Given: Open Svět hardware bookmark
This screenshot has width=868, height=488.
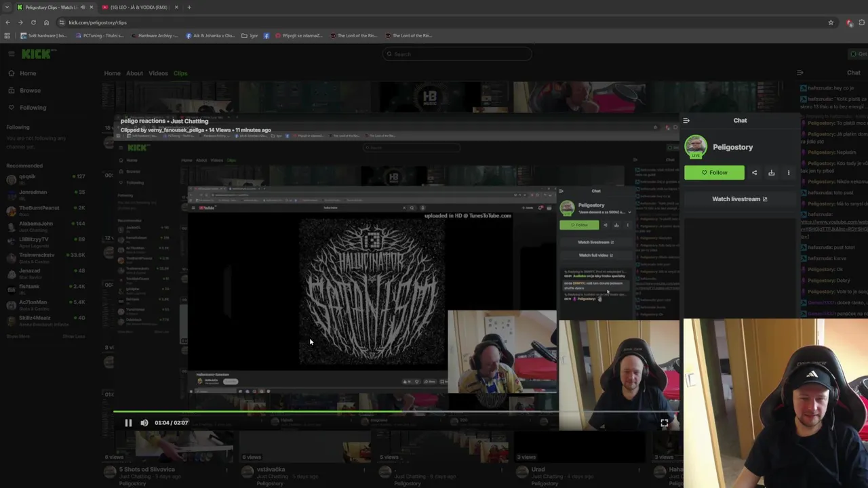Looking at the screenshot, I should 43,36.
